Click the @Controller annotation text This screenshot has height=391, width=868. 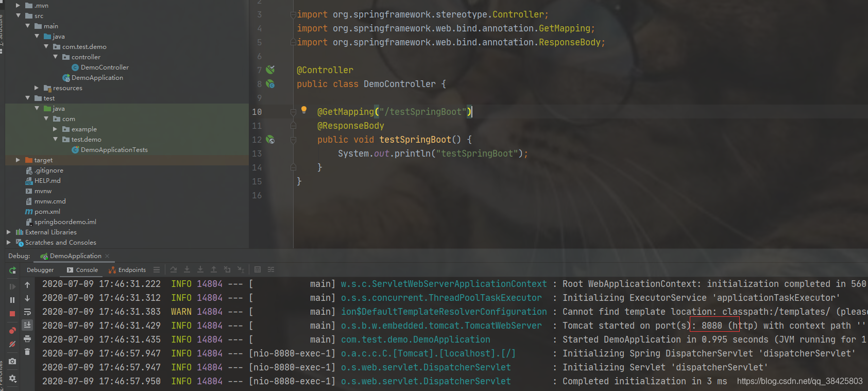click(325, 70)
